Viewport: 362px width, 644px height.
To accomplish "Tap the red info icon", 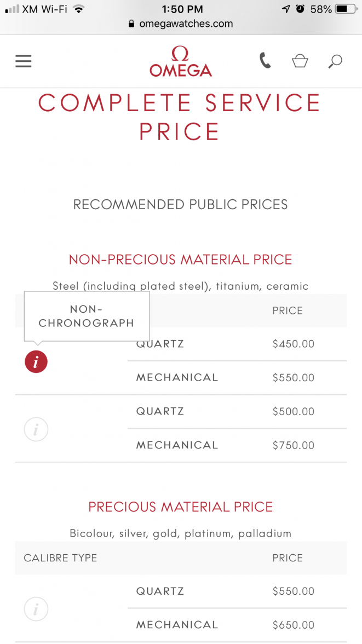I will [36, 361].
